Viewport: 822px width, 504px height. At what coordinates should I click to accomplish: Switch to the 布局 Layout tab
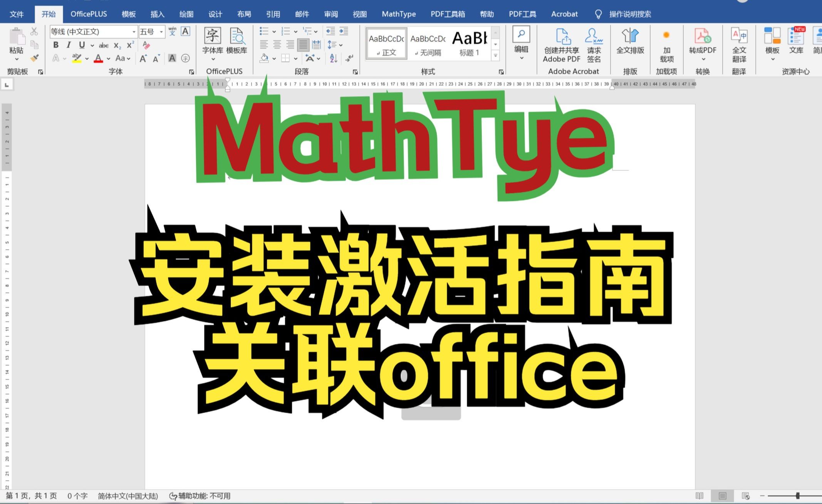tap(244, 14)
